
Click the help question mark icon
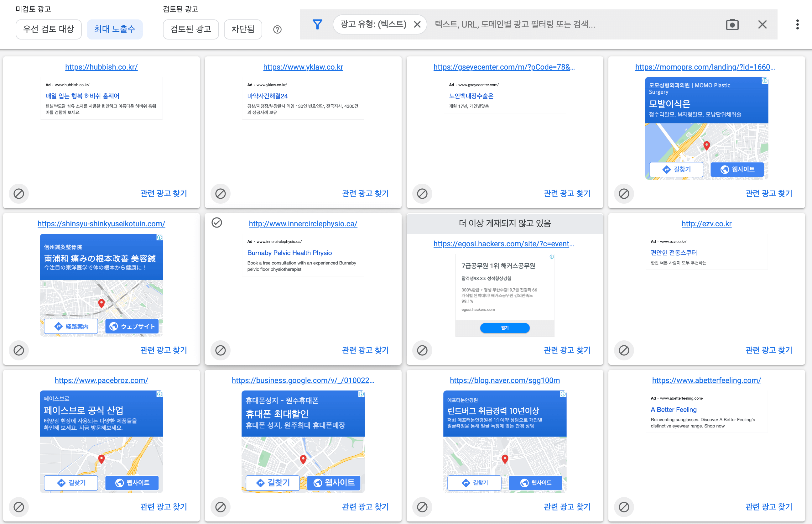click(x=278, y=29)
